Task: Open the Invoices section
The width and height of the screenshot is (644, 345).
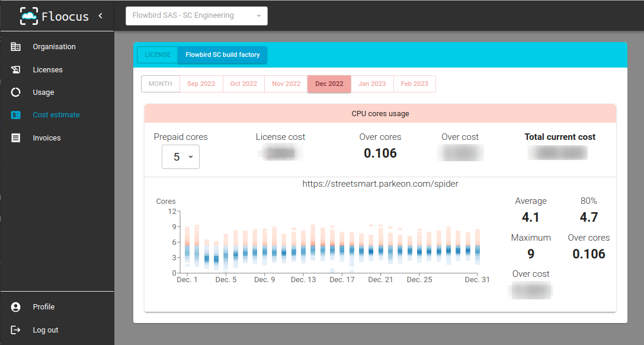Action: pyautogui.click(x=16, y=138)
